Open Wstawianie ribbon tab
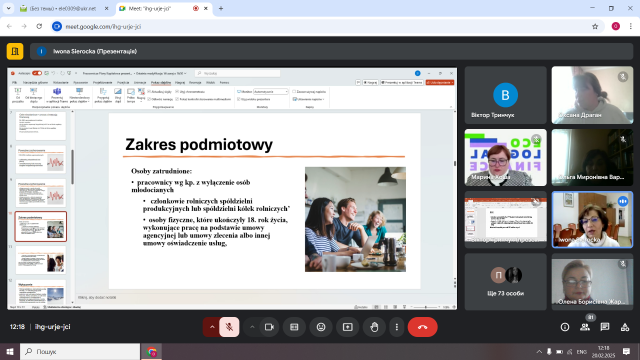The height and width of the screenshot is (360, 640). tap(61, 82)
